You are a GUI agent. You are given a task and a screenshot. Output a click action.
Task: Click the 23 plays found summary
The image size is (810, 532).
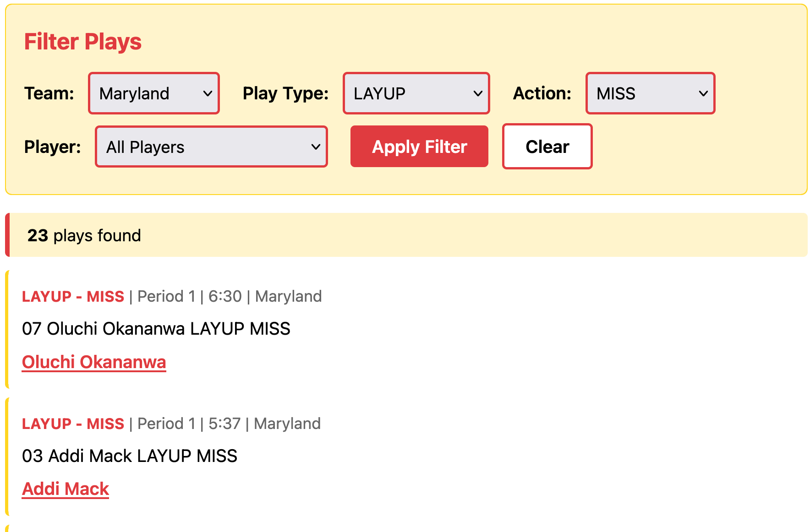point(84,236)
